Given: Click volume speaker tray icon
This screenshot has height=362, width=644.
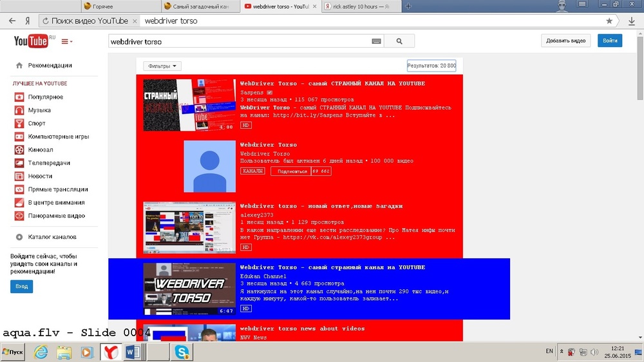Looking at the screenshot, I should point(594,352).
